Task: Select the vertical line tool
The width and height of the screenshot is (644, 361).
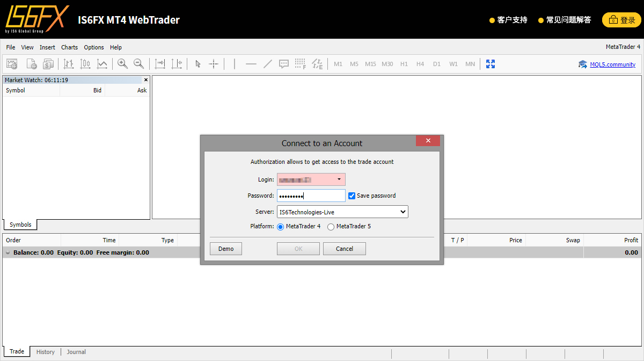Action: [235, 64]
